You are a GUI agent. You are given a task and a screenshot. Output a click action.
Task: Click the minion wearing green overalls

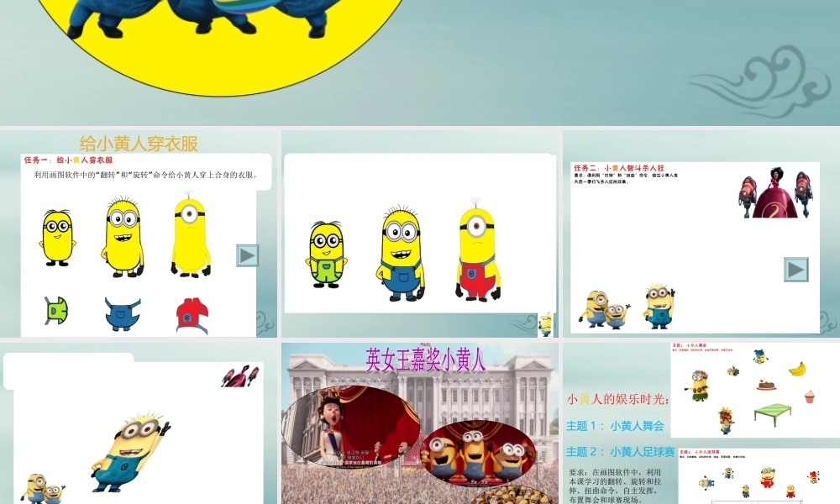point(326,255)
